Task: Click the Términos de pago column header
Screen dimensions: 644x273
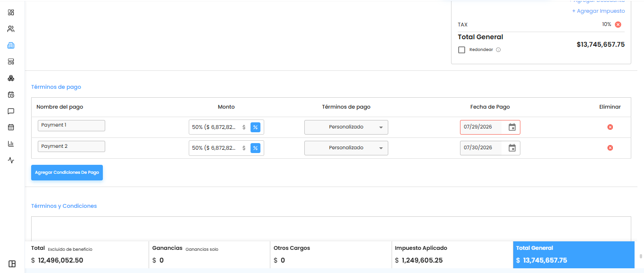Action: (346, 107)
